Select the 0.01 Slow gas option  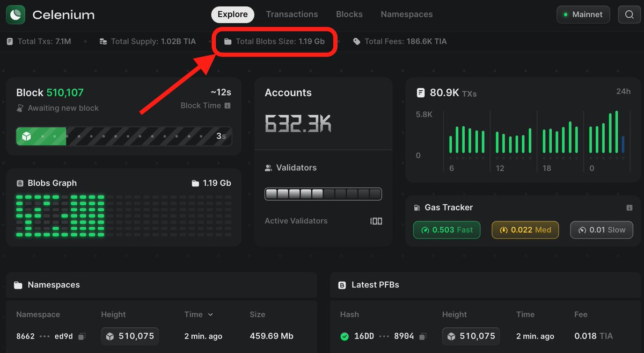(x=602, y=230)
